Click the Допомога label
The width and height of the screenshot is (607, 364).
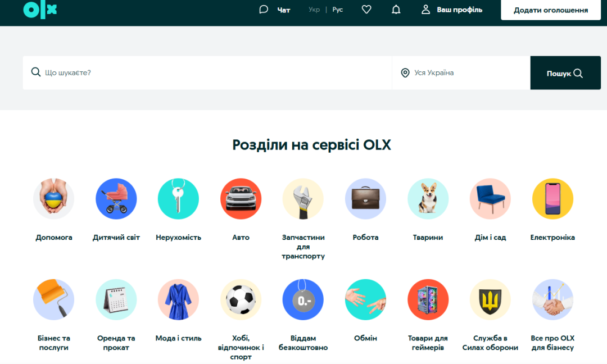[x=54, y=238]
